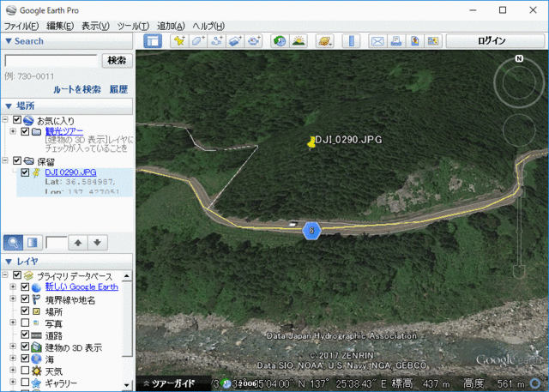The width and height of the screenshot is (549, 392).
Task: Open the ツール(T) menu
Action: pyautogui.click(x=133, y=27)
